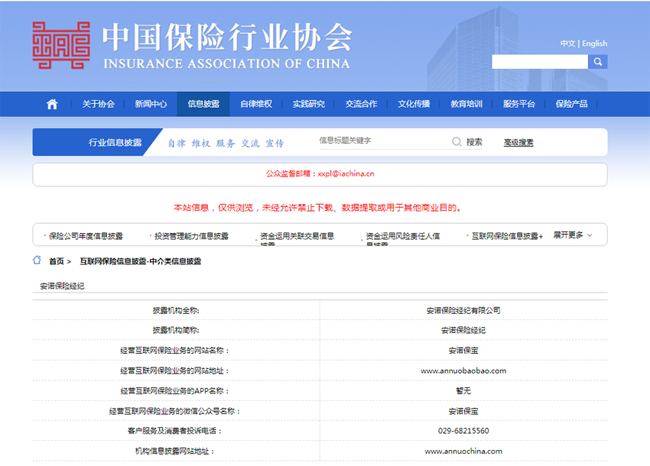
Task: Click the magnifier search button in header
Action: click(x=597, y=62)
